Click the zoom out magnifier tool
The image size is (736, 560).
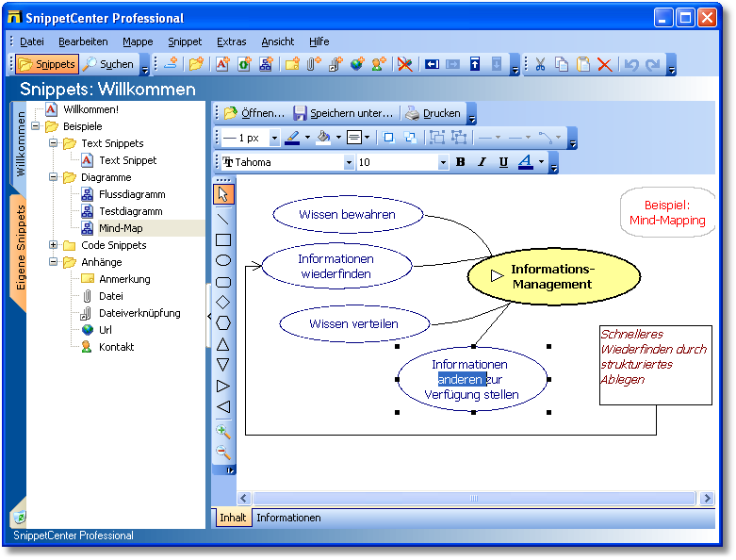pyautogui.click(x=223, y=452)
